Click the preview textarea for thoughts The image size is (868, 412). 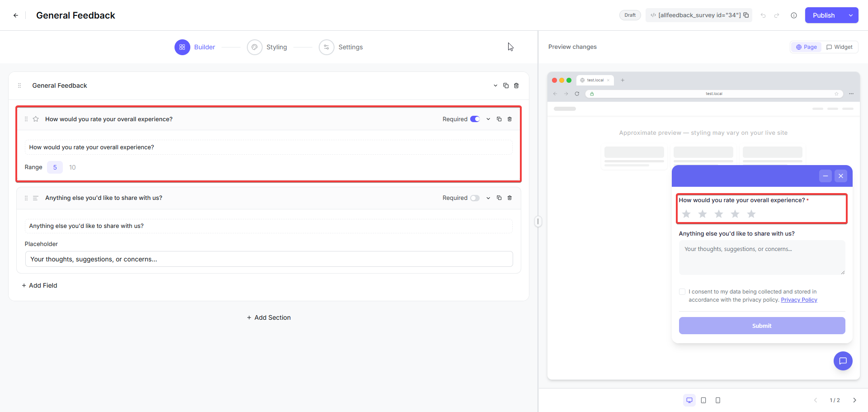pyautogui.click(x=762, y=257)
